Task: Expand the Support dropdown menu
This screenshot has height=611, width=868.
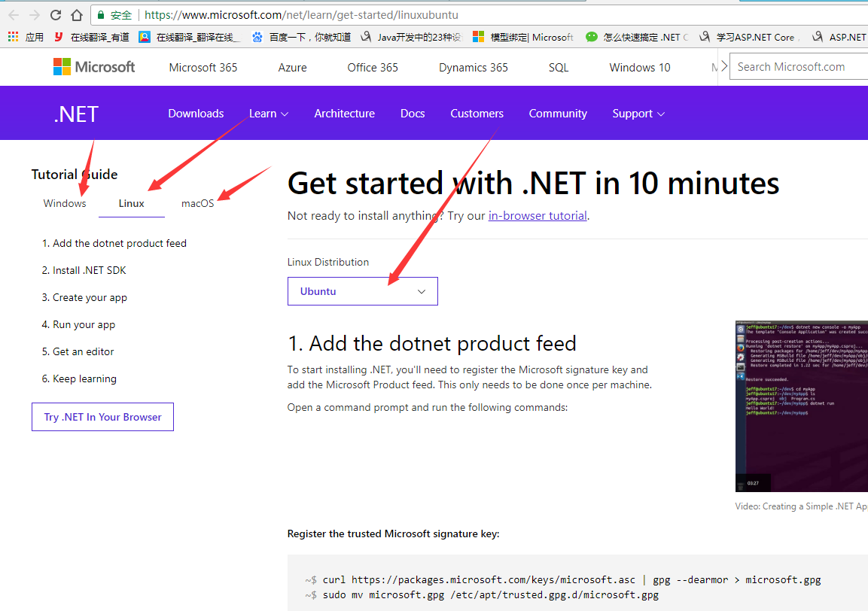Action: pos(638,114)
